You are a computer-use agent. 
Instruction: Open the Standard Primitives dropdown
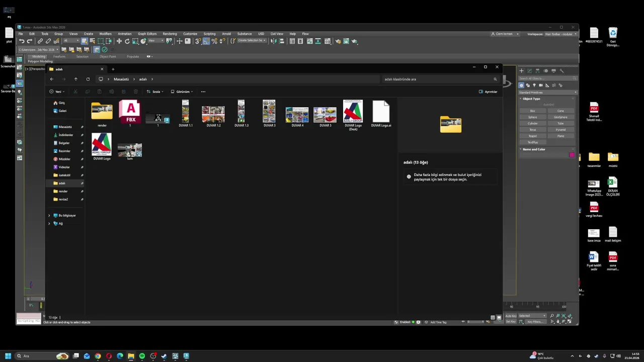pos(547,93)
